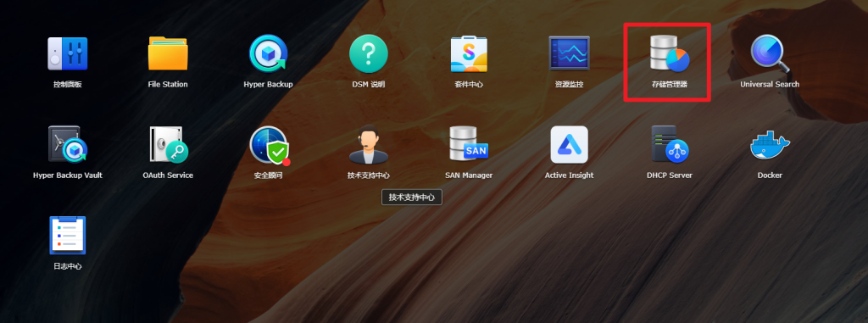Open Hyper Backup Vault safe icon

point(68,144)
